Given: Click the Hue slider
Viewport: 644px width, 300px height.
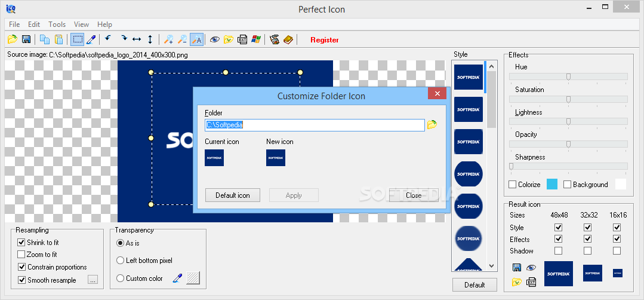Looking at the screenshot, I should pos(568,76).
